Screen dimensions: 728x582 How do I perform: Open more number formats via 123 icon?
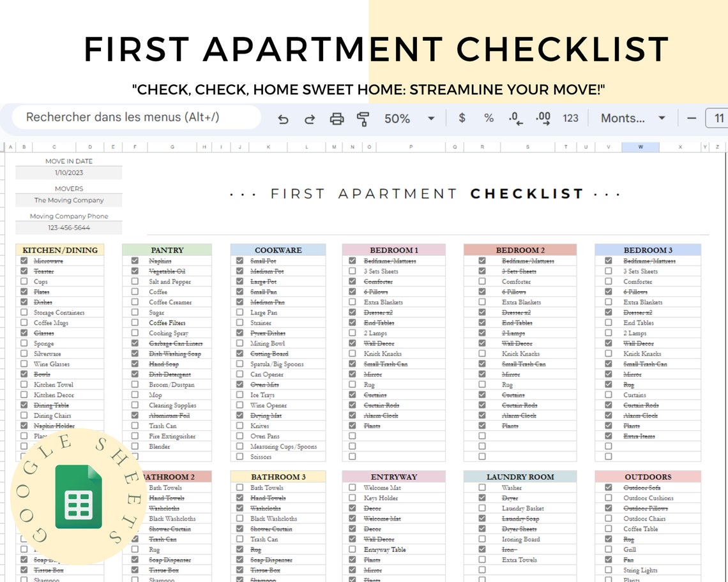click(570, 118)
